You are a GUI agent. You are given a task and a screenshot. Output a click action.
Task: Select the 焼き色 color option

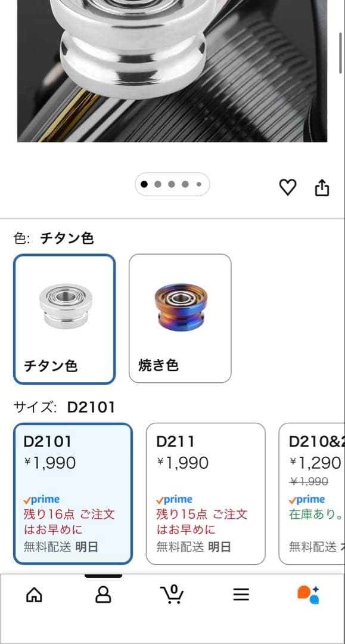pos(179,318)
